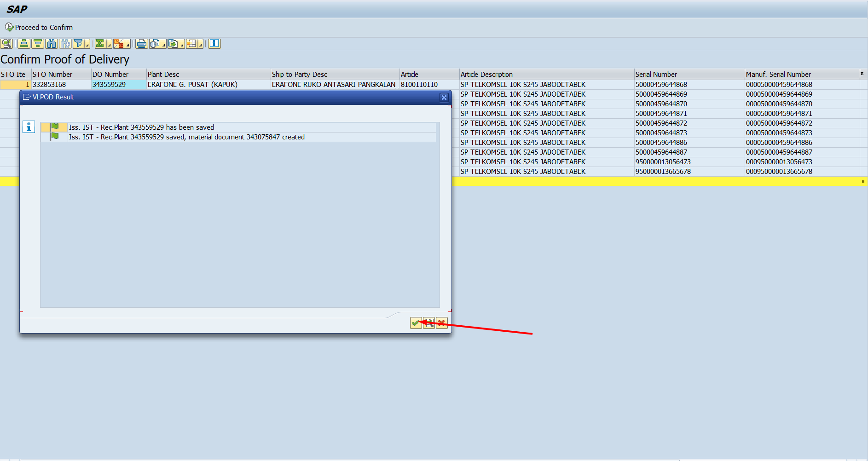Image resolution: width=868 pixels, height=461 pixels.
Task: Click Proceed to Confirm button
Action: click(x=39, y=28)
